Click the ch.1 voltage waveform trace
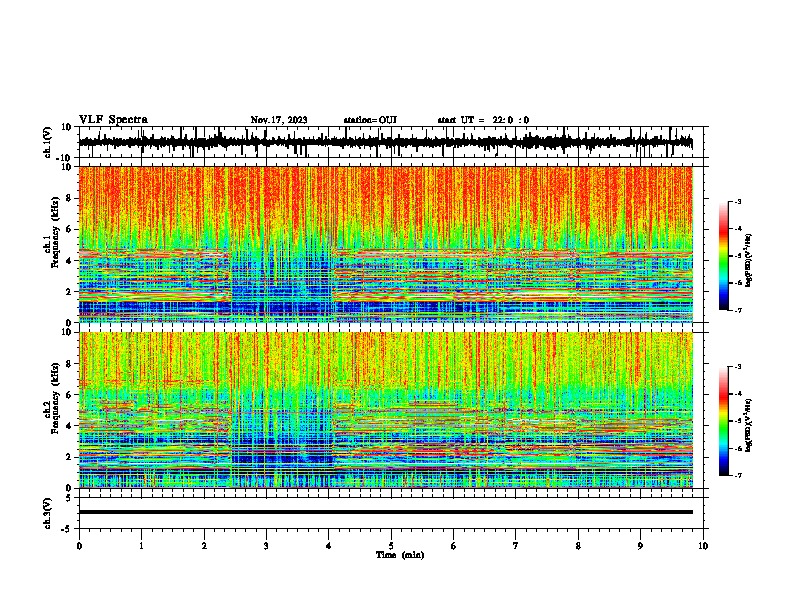The image size is (792, 612). pos(385,142)
